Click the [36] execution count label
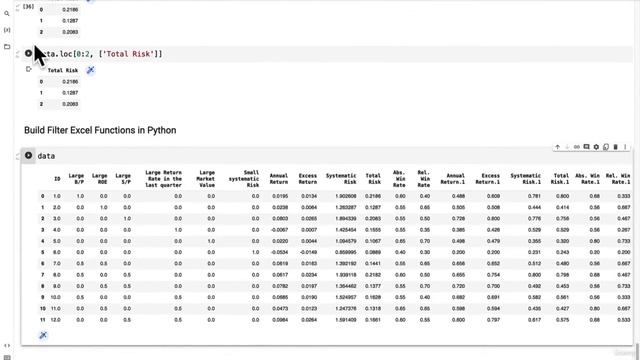 [28, 6]
